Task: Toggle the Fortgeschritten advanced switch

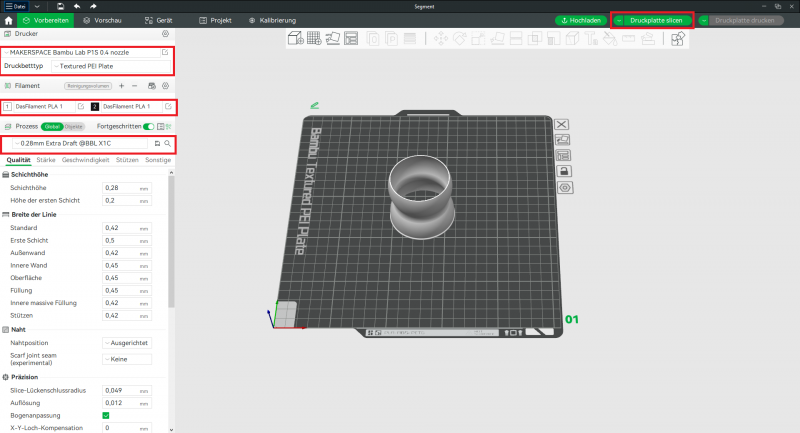Action: point(149,127)
